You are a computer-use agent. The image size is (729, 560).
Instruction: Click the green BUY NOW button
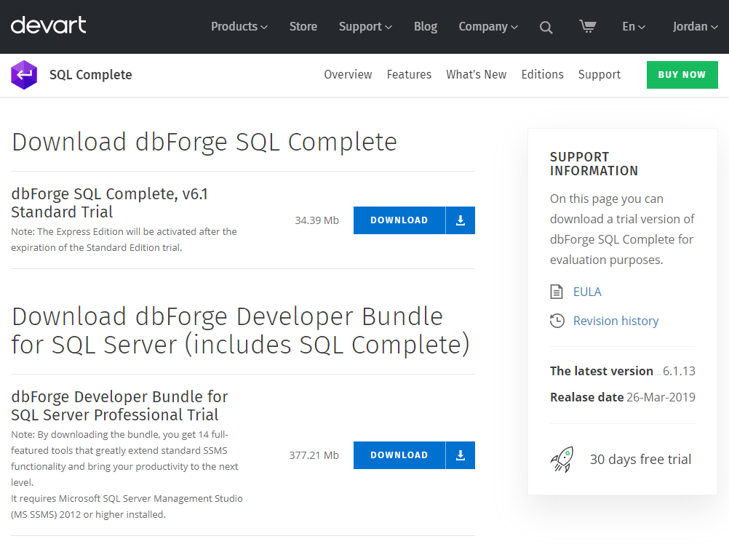[x=682, y=75]
